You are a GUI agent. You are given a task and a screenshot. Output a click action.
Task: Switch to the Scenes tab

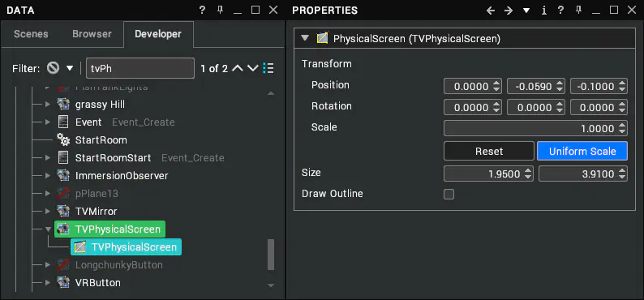(x=31, y=34)
